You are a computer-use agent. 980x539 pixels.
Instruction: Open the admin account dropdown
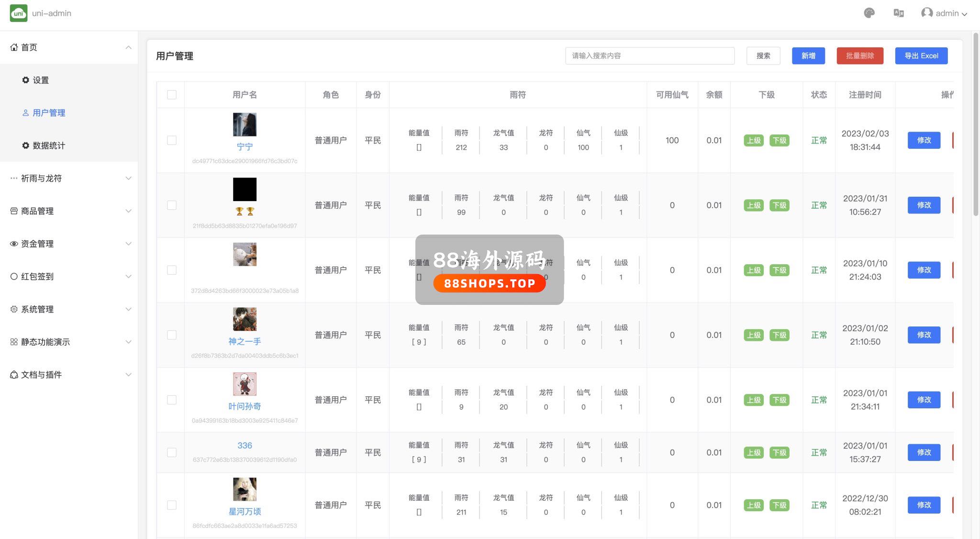click(x=950, y=13)
